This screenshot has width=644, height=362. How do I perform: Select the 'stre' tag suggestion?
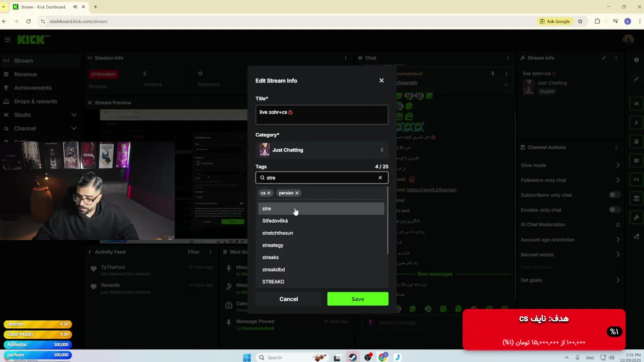point(321,209)
